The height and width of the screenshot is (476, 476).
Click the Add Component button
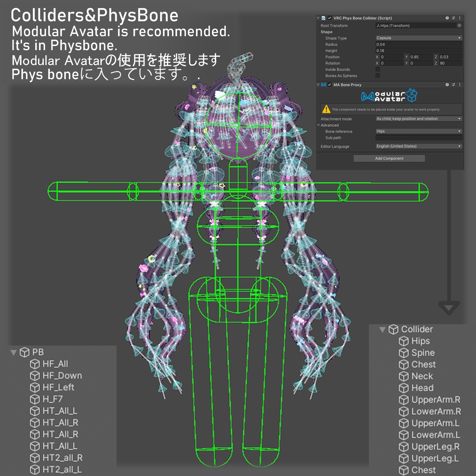[389, 159]
